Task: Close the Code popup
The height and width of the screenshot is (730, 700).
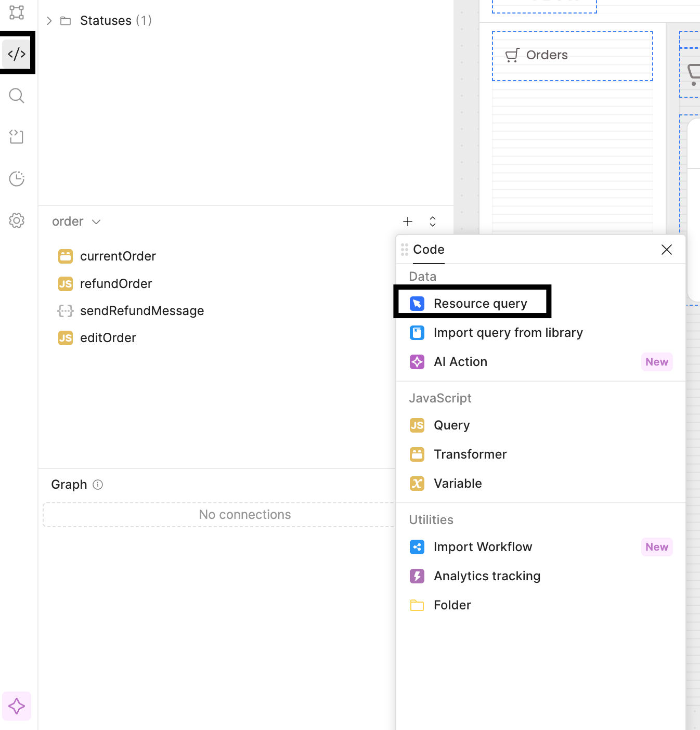Action: pos(667,250)
